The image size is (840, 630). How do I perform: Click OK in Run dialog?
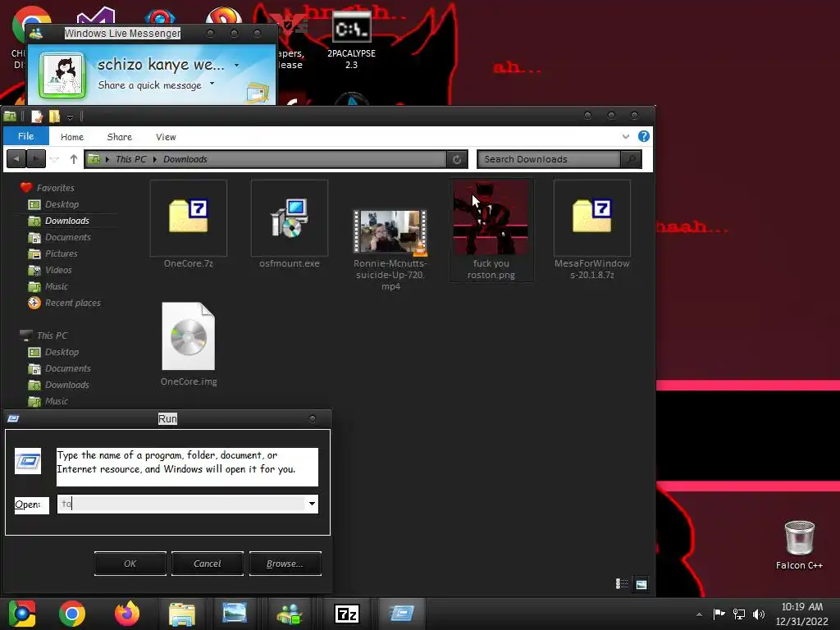130,564
